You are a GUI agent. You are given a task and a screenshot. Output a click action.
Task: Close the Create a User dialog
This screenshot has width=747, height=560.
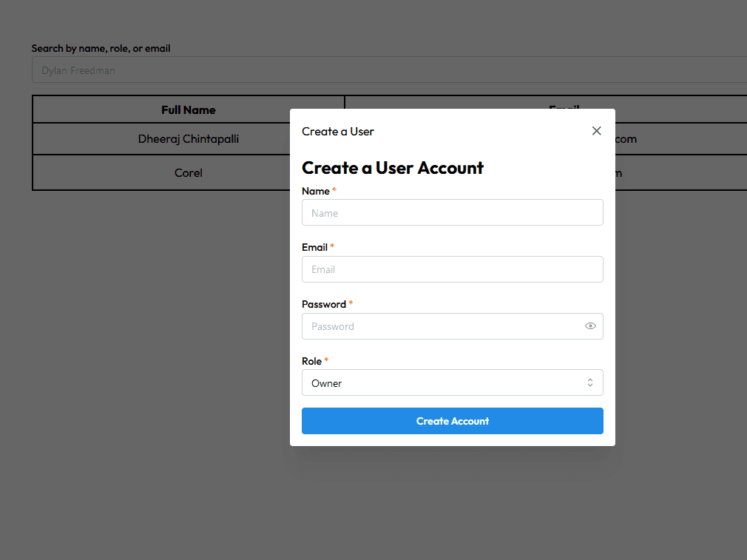[x=597, y=131]
